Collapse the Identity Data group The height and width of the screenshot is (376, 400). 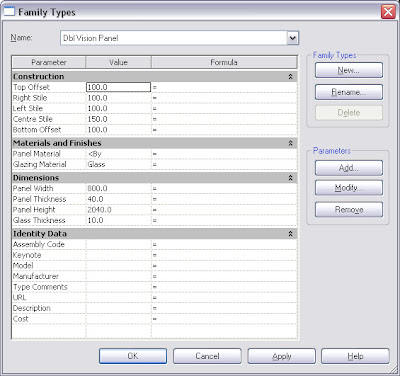pos(290,234)
